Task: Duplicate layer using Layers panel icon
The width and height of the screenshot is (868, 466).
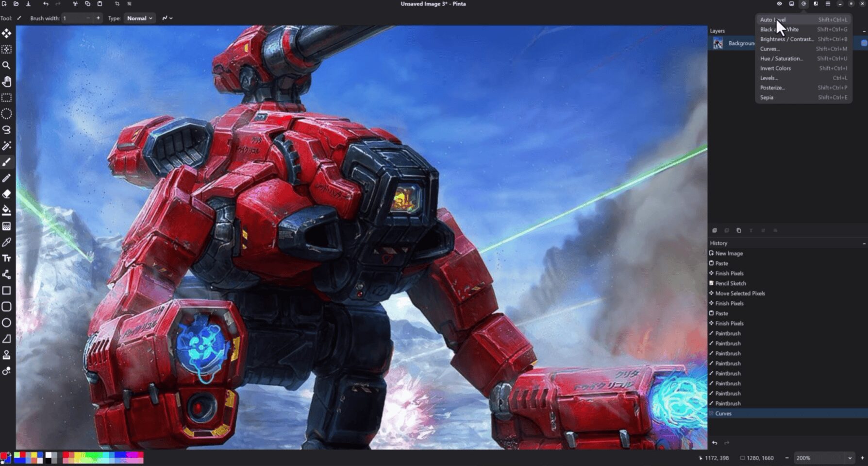Action: (739, 230)
